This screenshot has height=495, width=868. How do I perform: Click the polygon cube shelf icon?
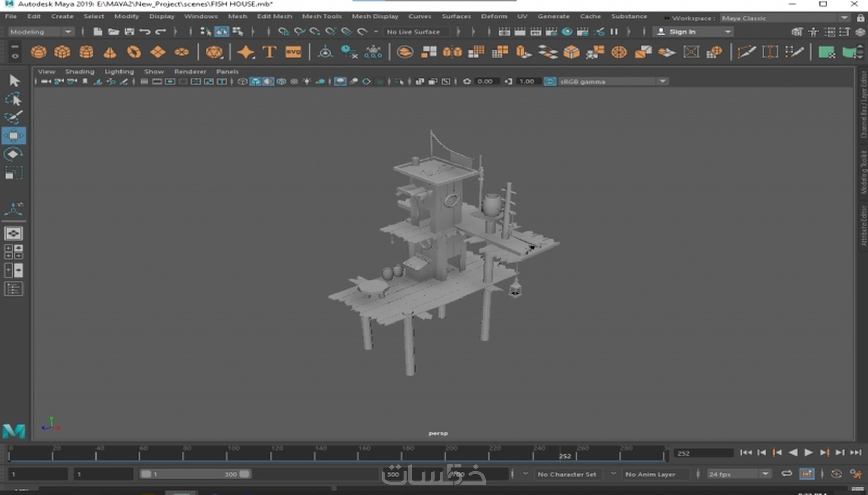[x=62, y=52]
